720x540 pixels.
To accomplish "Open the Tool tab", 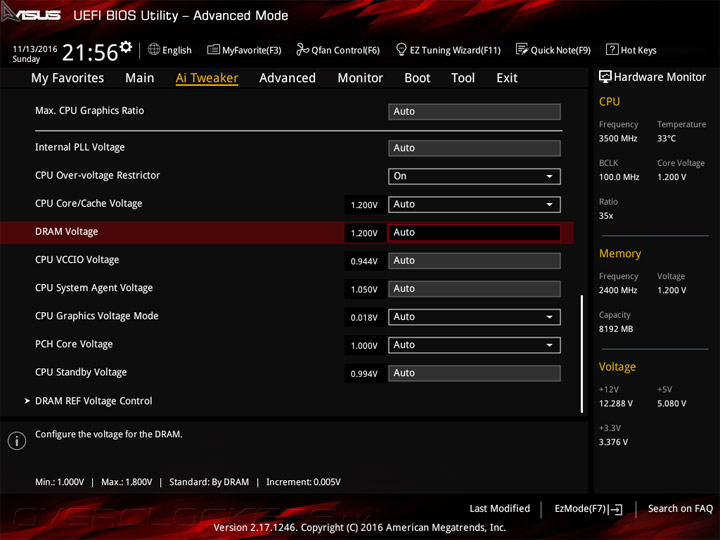I will (463, 78).
